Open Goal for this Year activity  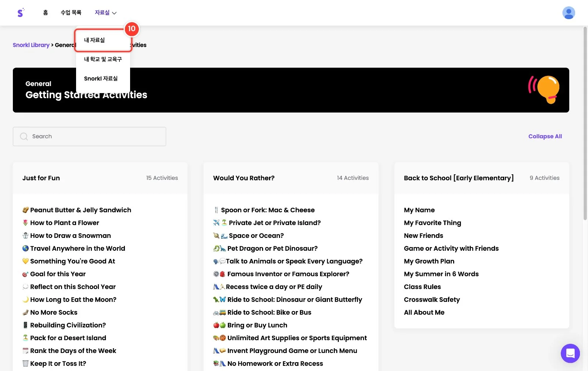pyautogui.click(x=54, y=274)
